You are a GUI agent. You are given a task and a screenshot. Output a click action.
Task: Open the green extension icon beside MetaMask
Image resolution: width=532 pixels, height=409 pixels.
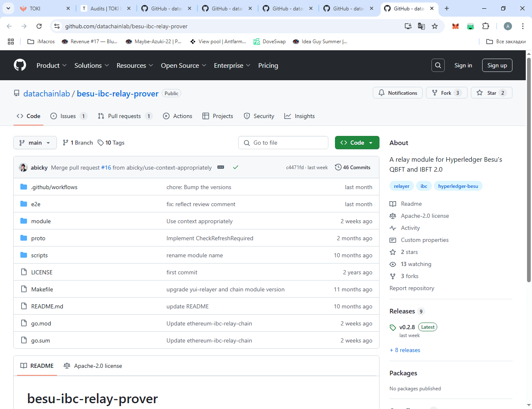tap(470, 26)
